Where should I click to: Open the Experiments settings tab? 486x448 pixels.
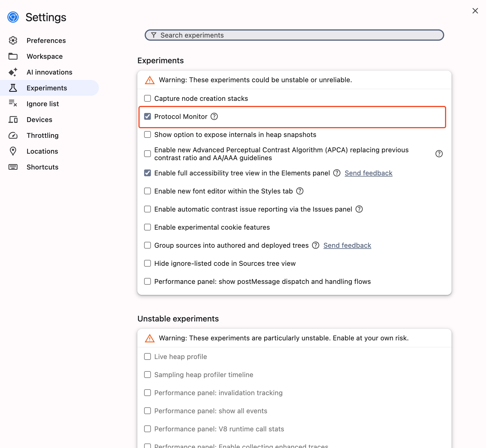[x=47, y=88]
